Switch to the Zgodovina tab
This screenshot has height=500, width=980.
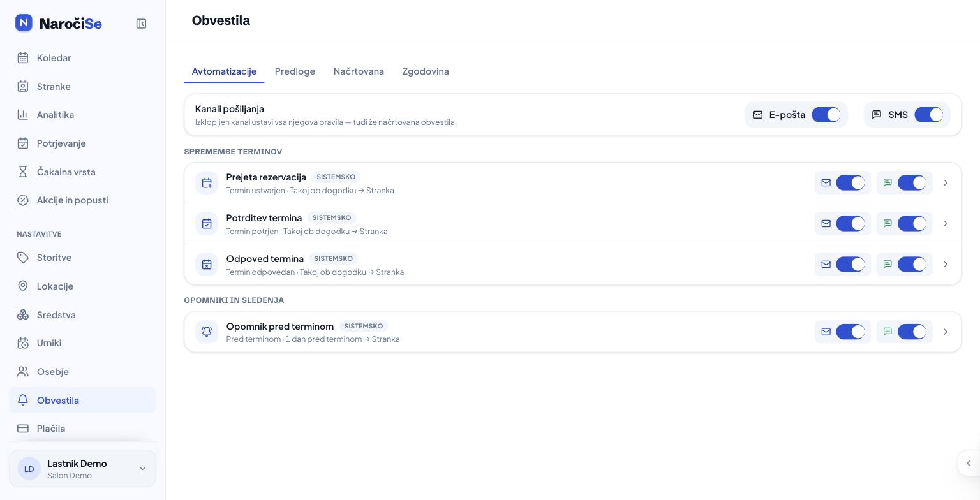pyautogui.click(x=426, y=71)
